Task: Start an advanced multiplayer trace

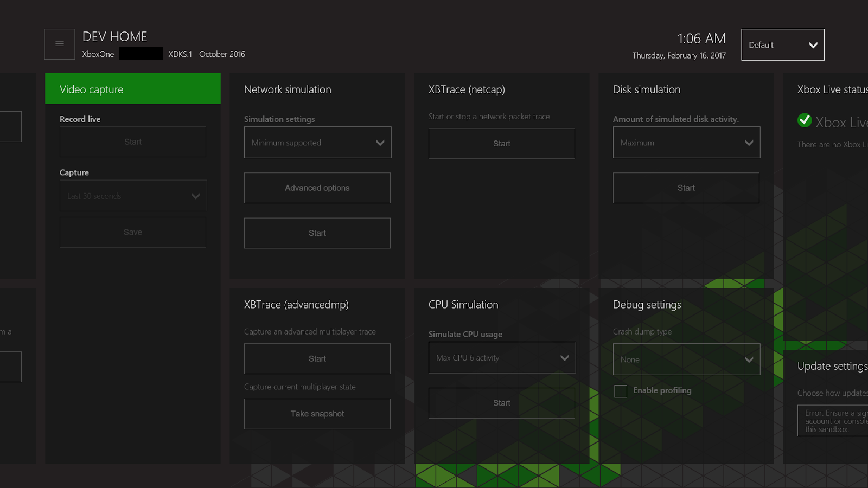Action: pyautogui.click(x=317, y=358)
